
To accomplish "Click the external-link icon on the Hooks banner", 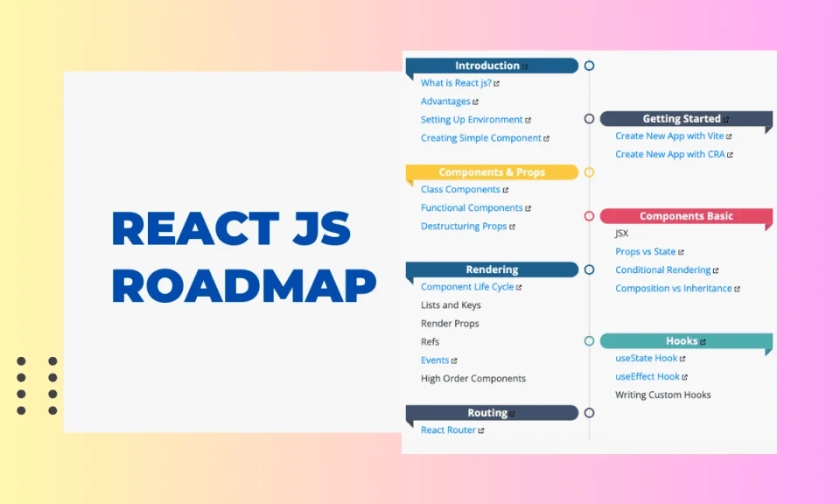I will coord(703,341).
